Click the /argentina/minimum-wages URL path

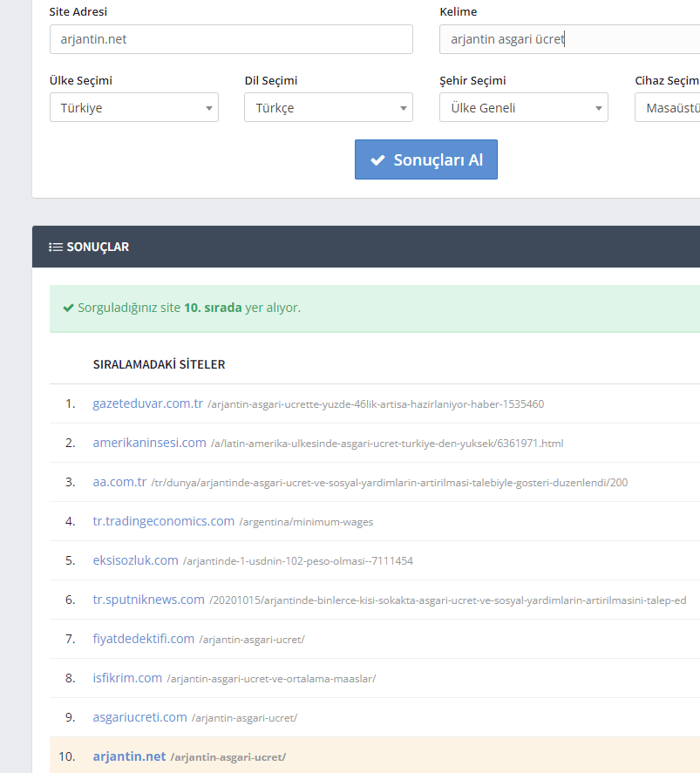tap(306, 522)
